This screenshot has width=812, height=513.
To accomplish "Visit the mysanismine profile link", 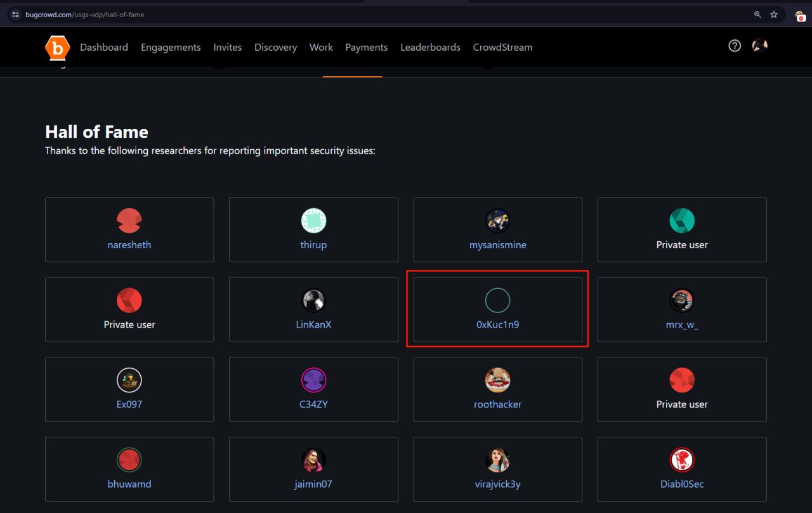I will 498,245.
